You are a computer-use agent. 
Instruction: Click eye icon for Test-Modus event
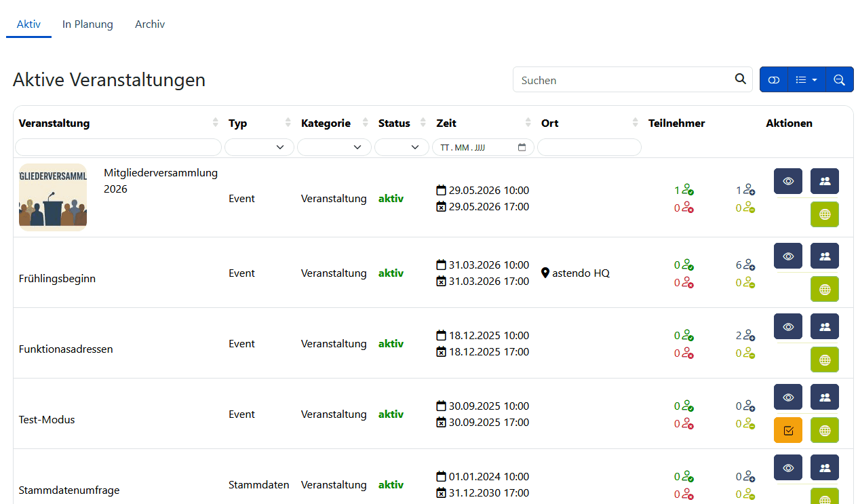pyautogui.click(x=787, y=397)
